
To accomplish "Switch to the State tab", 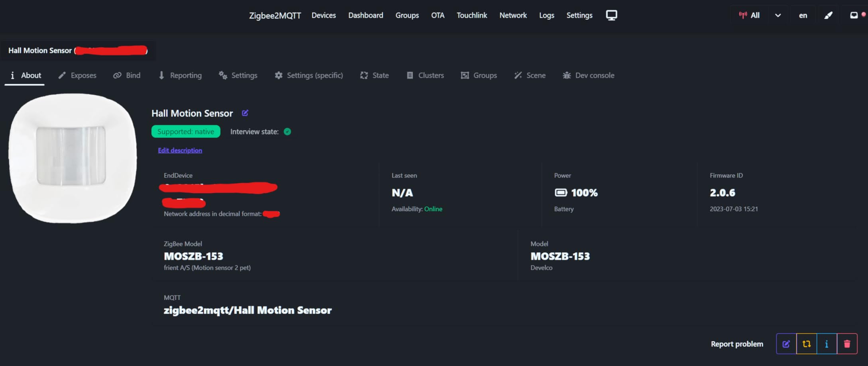I will coord(374,75).
